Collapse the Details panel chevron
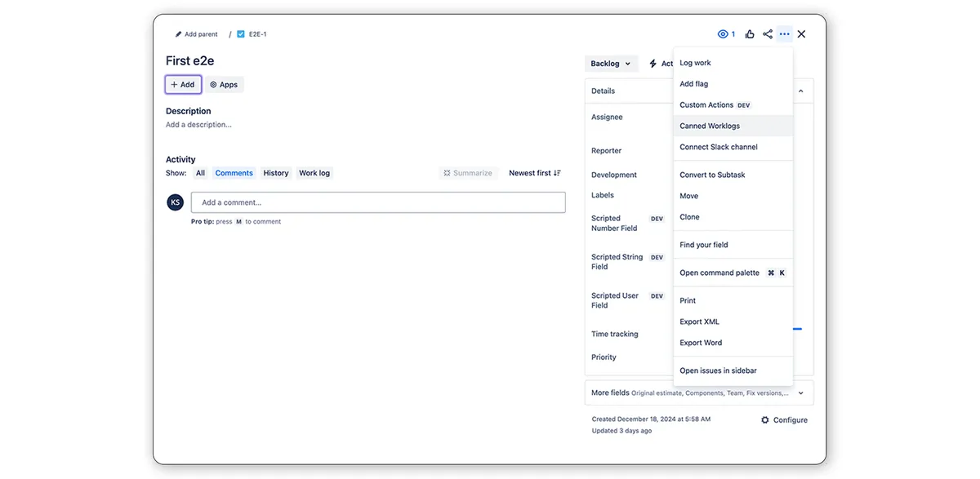Screen dimensions: 980x479 click(800, 91)
